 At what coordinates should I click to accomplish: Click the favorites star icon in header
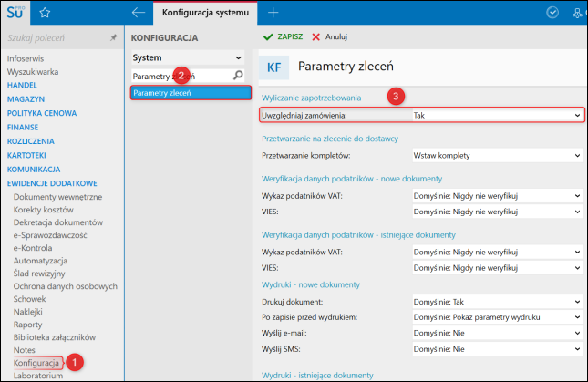[x=45, y=13]
